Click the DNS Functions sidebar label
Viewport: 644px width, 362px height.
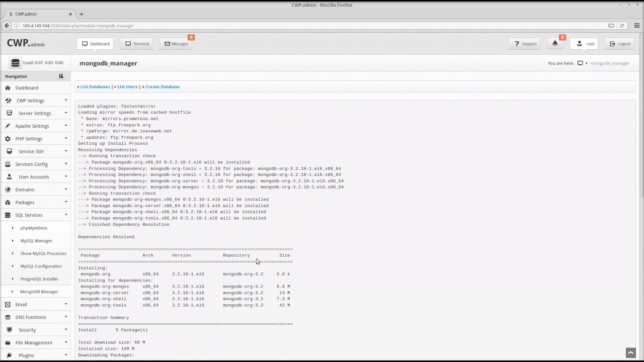tap(31, 317)
